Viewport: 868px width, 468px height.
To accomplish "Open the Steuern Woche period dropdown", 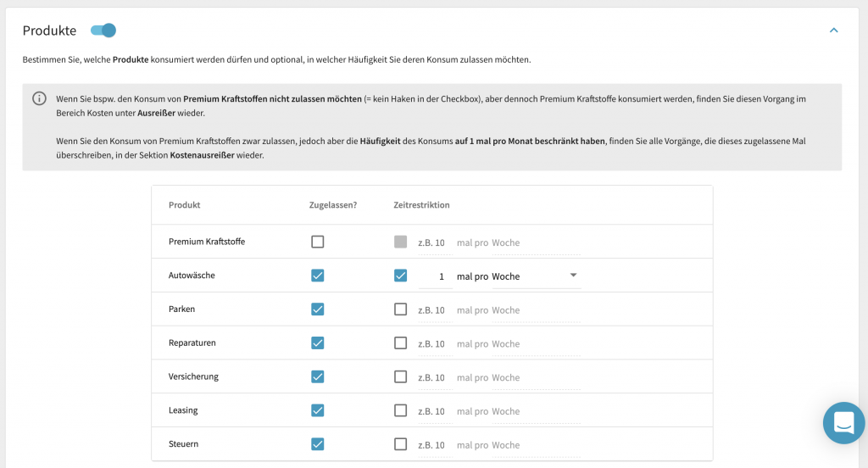I will pos(536,445).
